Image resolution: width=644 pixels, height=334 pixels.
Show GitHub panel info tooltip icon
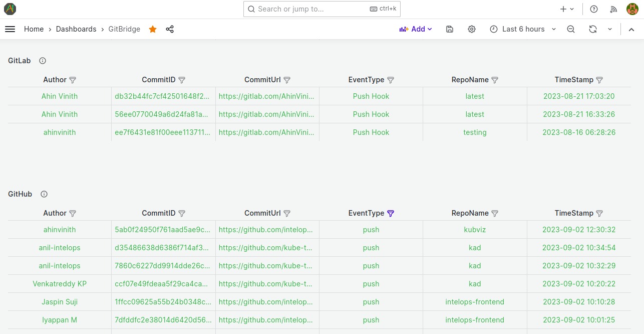(x=44, y=194)
